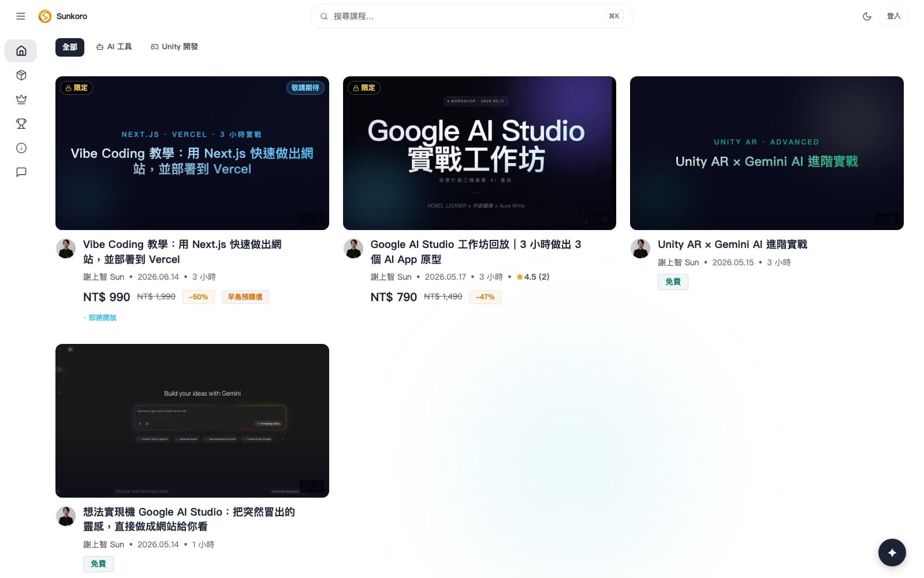The width and height of the screenshot is (924, 578).
Task: Open the cube icon in sidebar
Action: pyautogui.click(x=21, y=75)
